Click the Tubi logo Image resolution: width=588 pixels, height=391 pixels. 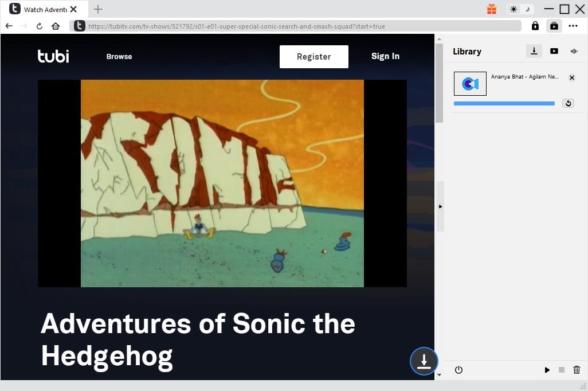(x=53, y=56)
